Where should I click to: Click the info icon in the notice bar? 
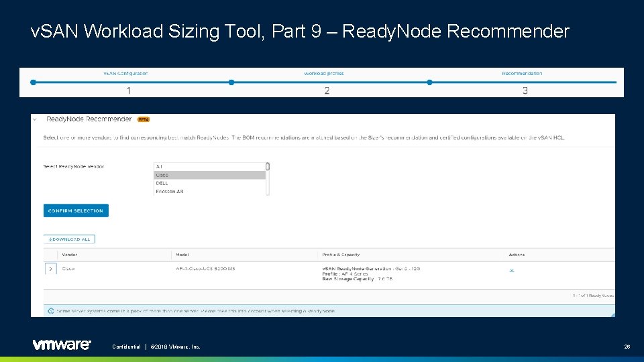[51, 311]
